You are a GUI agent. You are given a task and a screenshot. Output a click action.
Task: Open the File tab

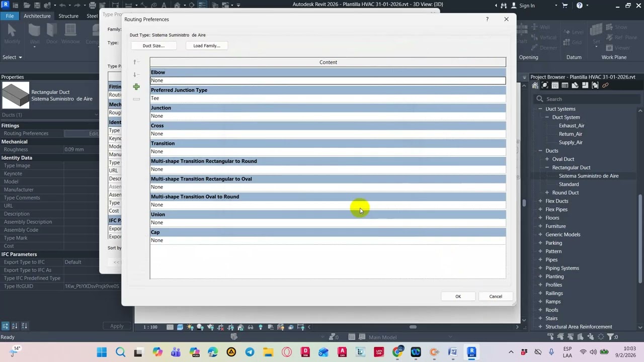click(x=10, y=16)
